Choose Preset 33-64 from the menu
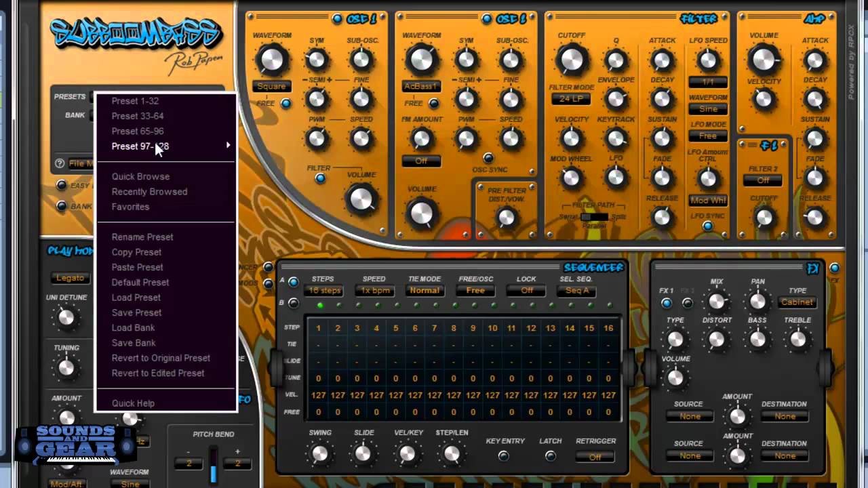Screen dimensions: 868x488 click(137, 116)
